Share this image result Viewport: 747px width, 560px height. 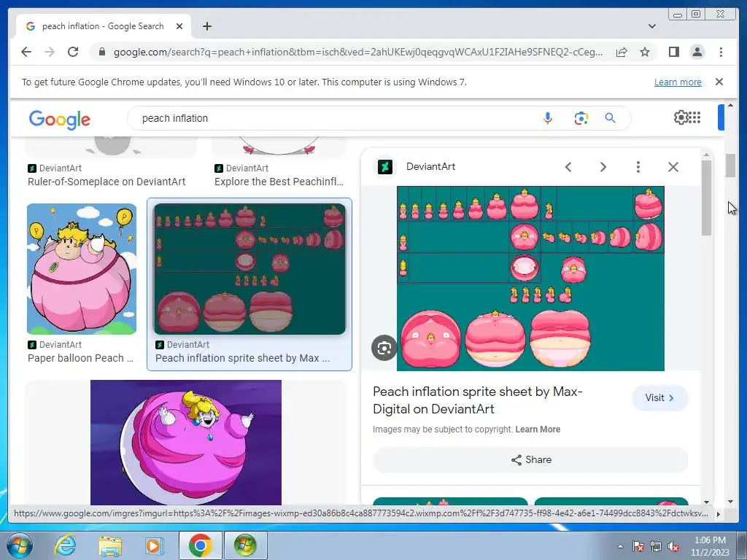pos(531,459)
